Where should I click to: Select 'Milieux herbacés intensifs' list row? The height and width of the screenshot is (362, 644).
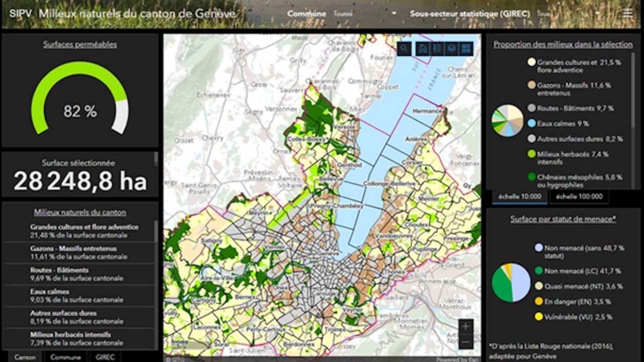tap(79, 339)
